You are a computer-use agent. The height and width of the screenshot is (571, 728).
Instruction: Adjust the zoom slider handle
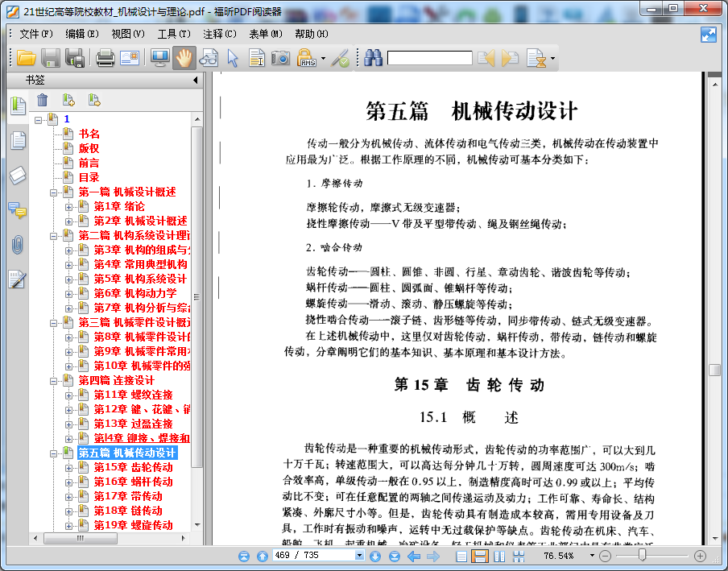(x=642, y=555)
